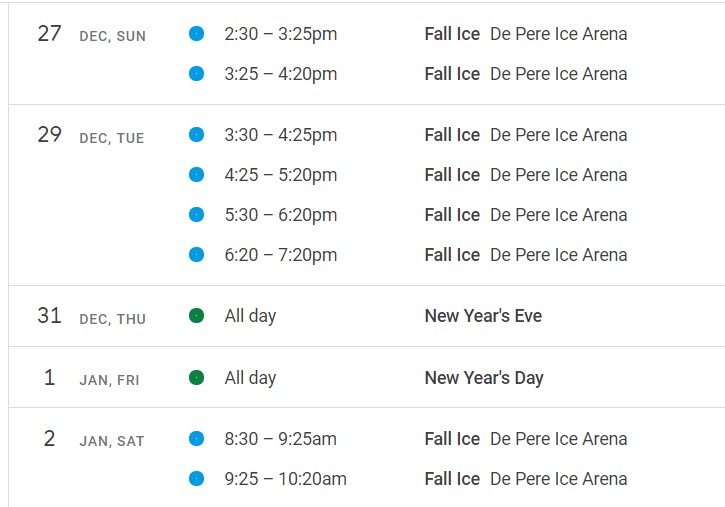
Task: Open the 27 Dec Sunday date header
Action: pos(92,34)
